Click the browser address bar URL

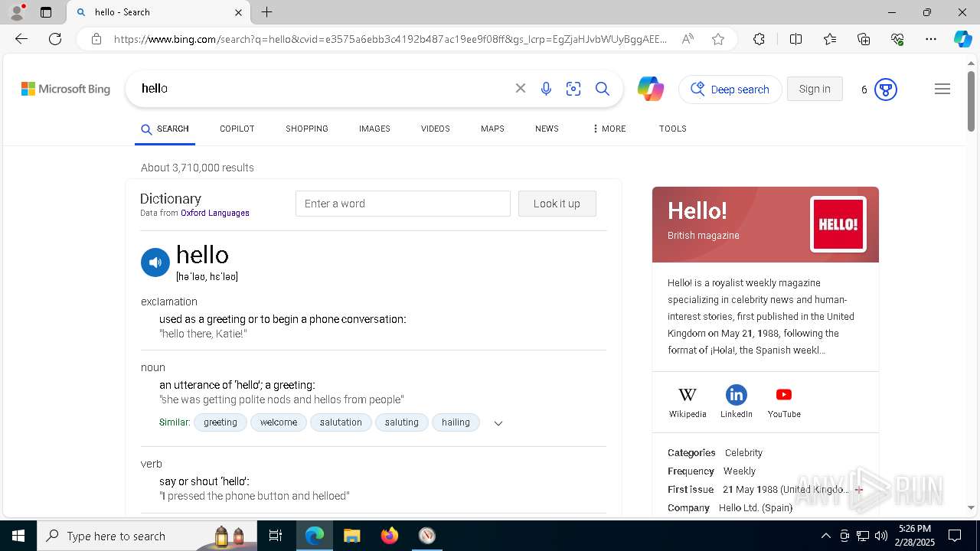[x=390, y=39]
